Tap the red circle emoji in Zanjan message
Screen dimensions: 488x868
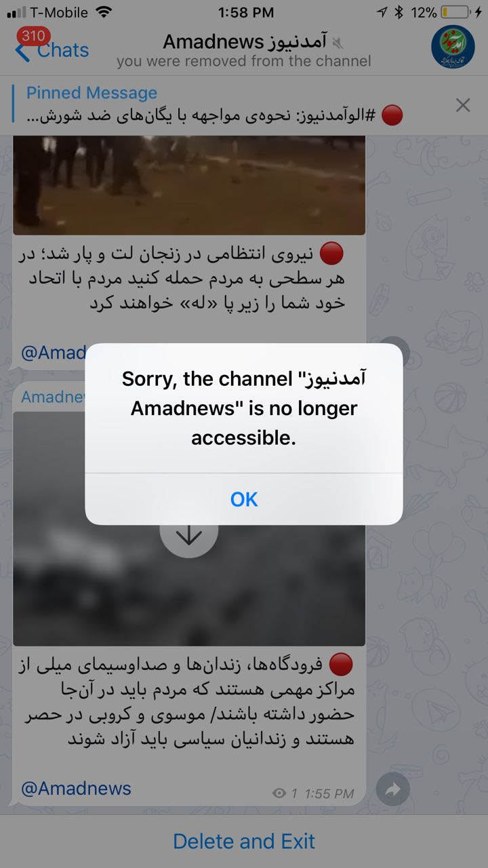click(331, 254)
